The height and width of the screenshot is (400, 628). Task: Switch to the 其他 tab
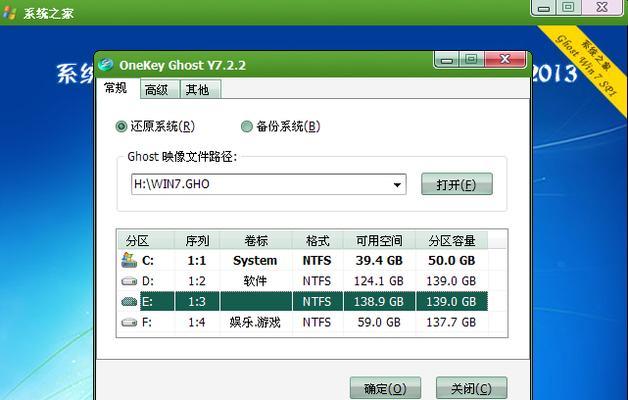click(x=199, y=89)
